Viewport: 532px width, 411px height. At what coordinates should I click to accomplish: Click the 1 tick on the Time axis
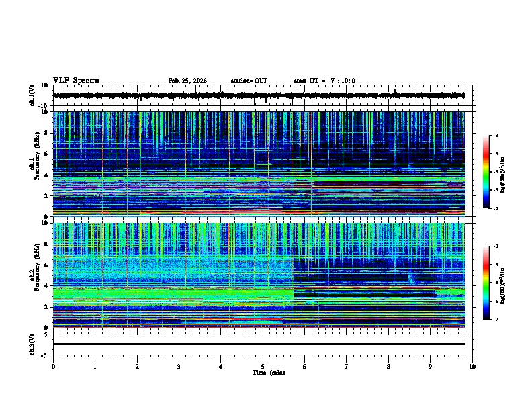(95, 367)
